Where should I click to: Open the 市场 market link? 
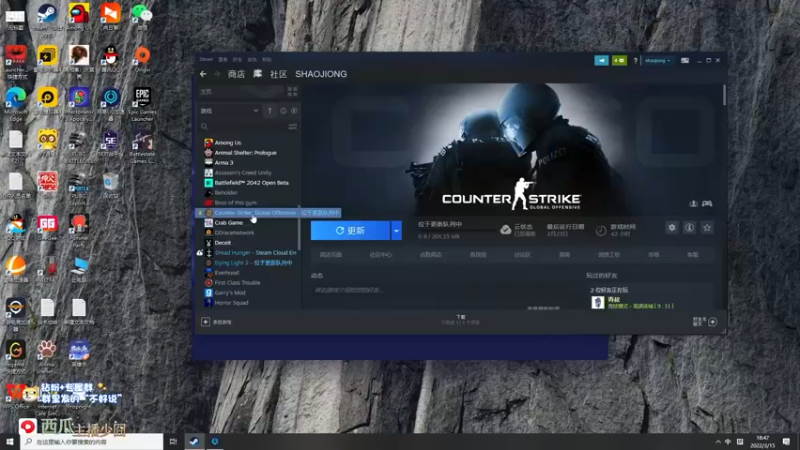(x=654, y=255)
